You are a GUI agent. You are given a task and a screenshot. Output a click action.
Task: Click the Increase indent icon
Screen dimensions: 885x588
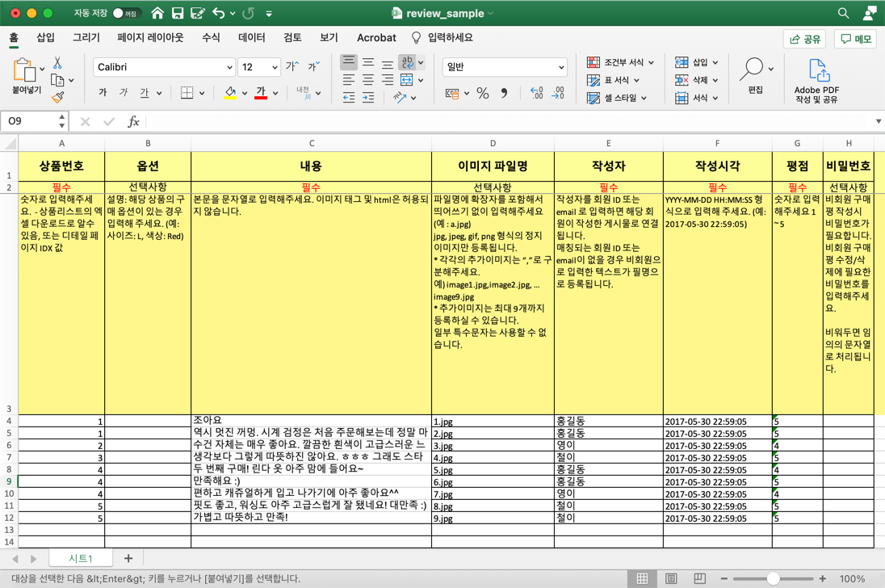coord(368,98)
